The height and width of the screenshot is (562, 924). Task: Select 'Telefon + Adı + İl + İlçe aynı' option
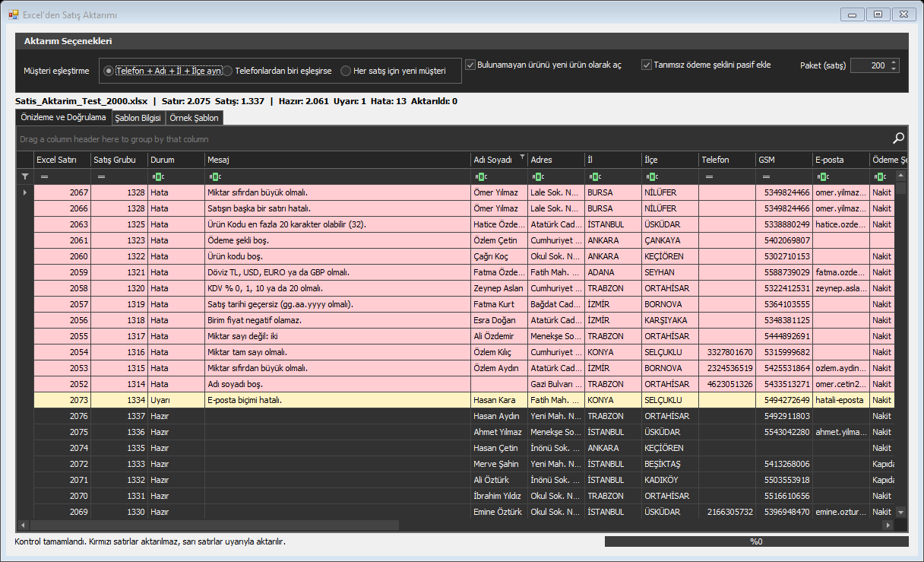pos(163,71)
